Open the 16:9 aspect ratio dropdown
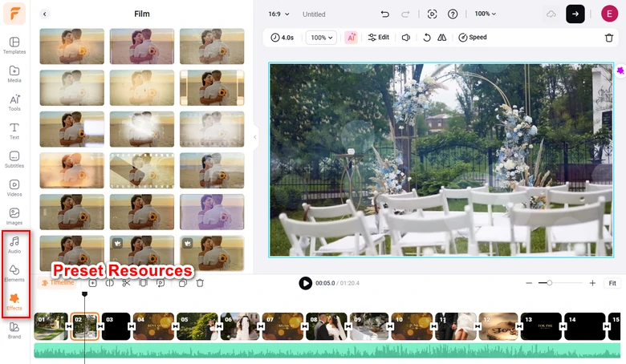The height and width of the screenshot is (364, 626). click(x=278, y=14)
